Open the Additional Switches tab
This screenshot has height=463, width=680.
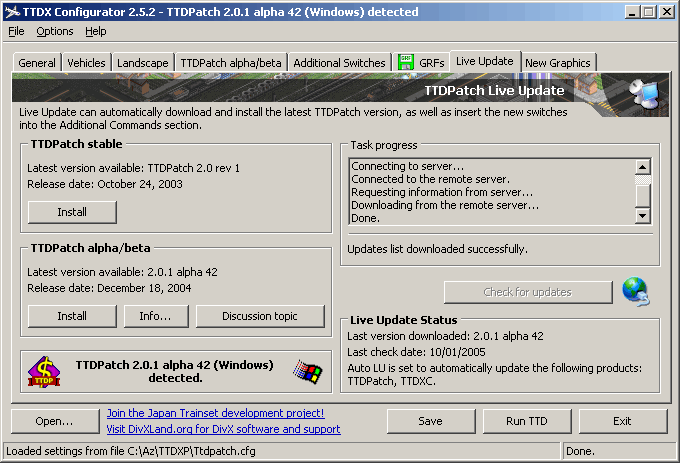point(339,63)
